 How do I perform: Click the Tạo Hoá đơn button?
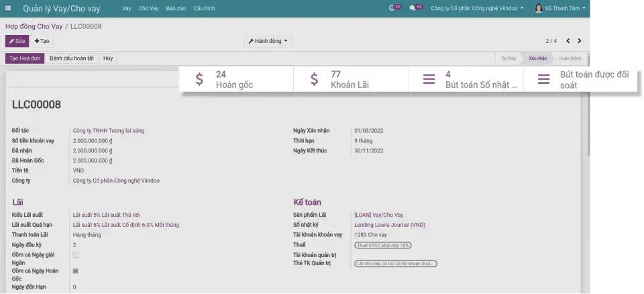click(x=23, y=58)
